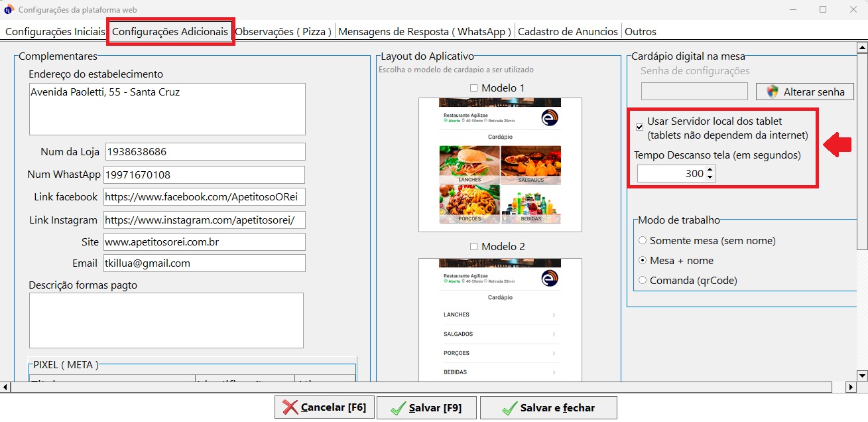
Task: Decrease Tempo Descanso tela with down arrow
Action: point(710,177)
